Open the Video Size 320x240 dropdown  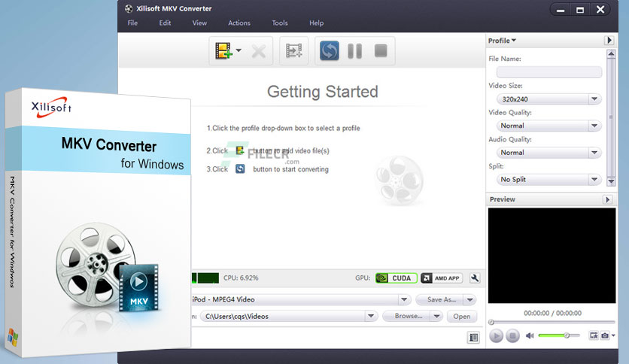(549, 99)
